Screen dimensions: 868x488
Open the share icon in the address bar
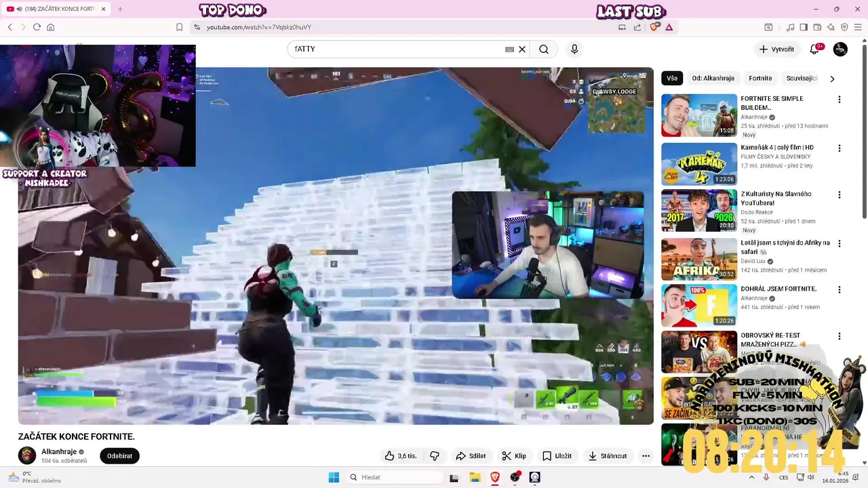coord(637,27)
